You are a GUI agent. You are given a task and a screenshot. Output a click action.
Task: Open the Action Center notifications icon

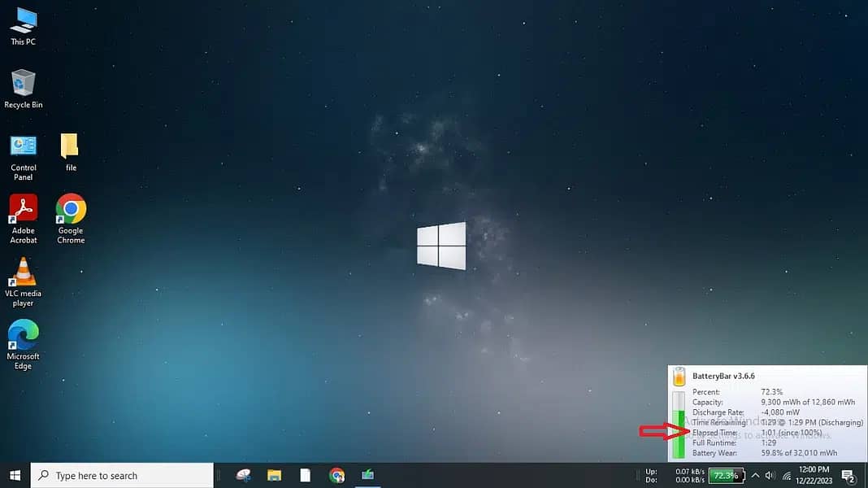click(x=848, y=475)
